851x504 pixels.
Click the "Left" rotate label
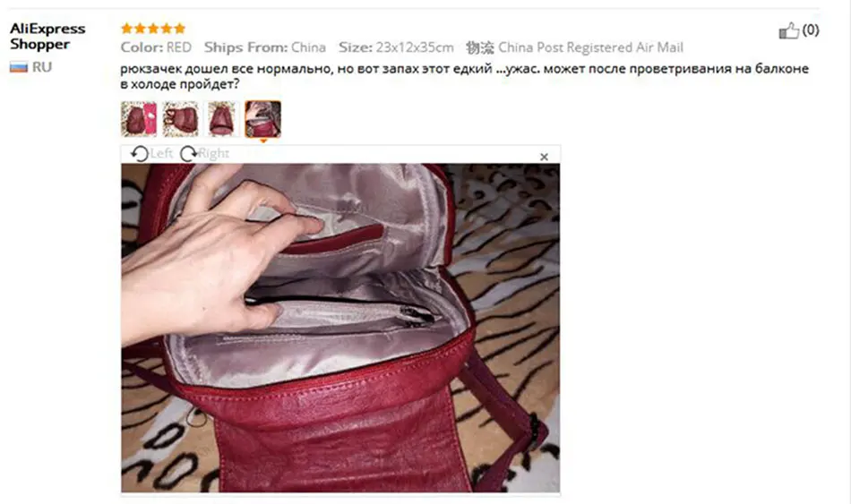click(x=161, y=154)
